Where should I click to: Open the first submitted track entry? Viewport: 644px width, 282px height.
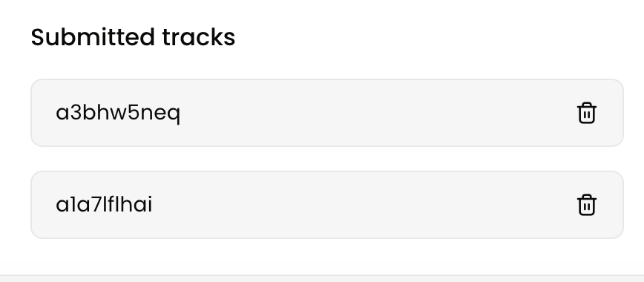point(327,113)
